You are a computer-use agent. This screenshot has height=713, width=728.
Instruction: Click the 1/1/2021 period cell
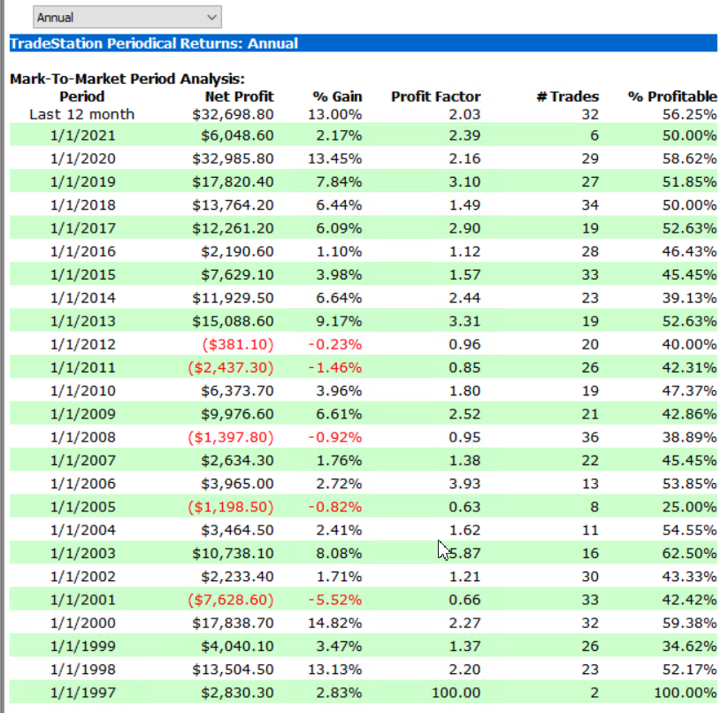pyautogui.click(x=81, y=136)
